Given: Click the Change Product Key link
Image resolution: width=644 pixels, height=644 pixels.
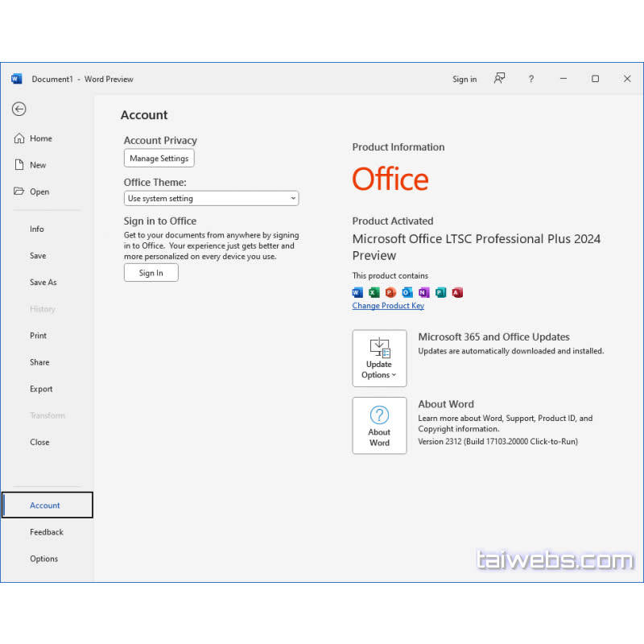Looking at the screenshot, I should click(x=388, y=306).
